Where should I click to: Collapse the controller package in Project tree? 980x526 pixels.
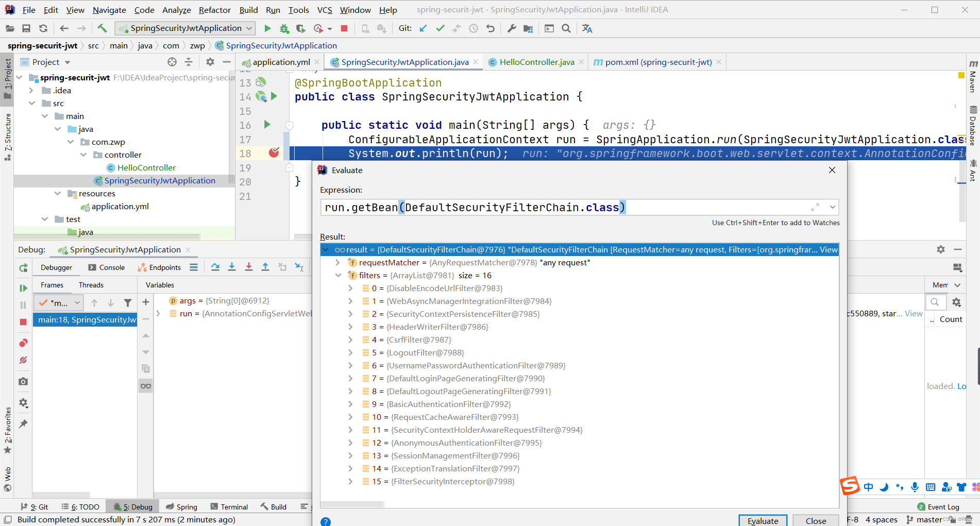click(x=83, y=155)
